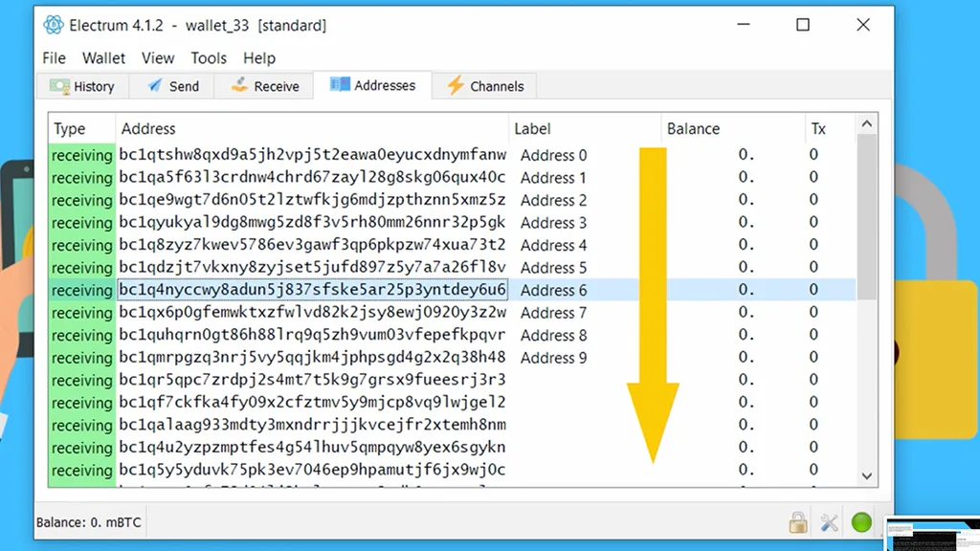Click the scroll up arrow of address list
This screenshot has height=551, width=980.
click(866, 124)
